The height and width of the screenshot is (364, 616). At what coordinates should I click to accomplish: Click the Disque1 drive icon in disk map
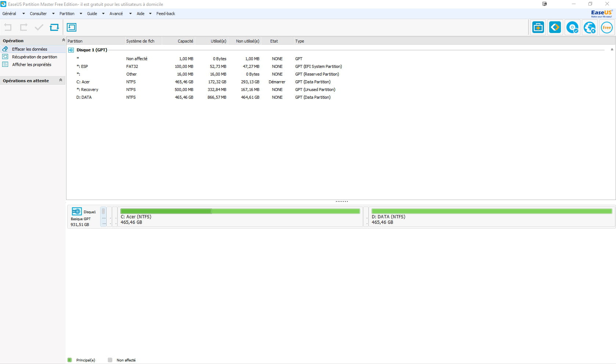pyautogui.click(x=77, y=211)
